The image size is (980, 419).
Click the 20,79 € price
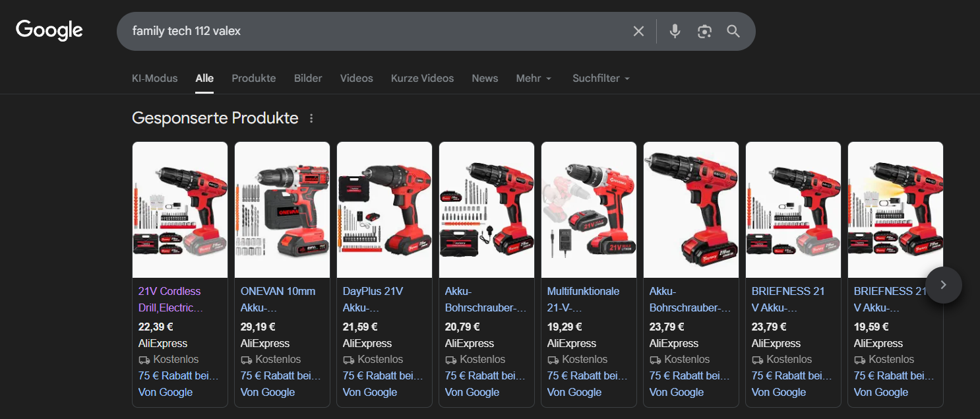point(462,327)
